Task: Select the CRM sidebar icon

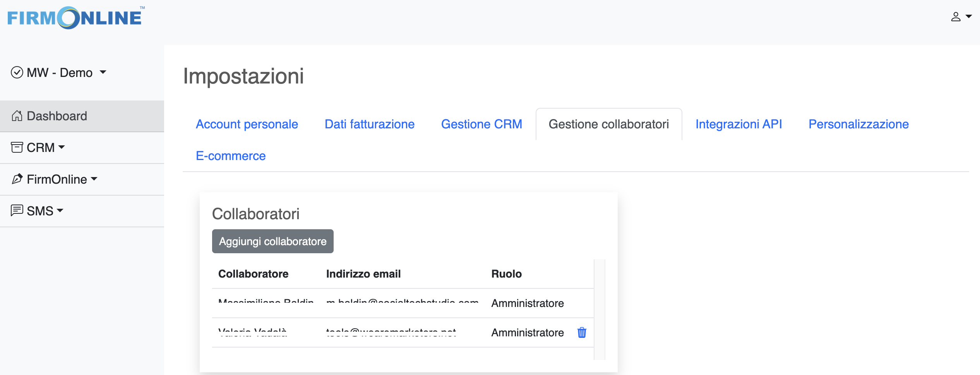Action: pyautogui.click(x=17, y=147)
